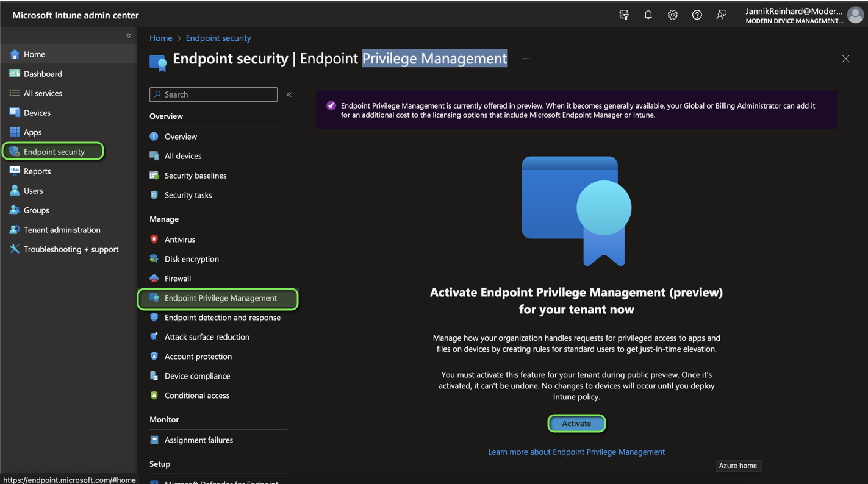Open Endpoint Privilege Management menu item
This screenshot has width=868, height=484.
click(x=220, y=298)
